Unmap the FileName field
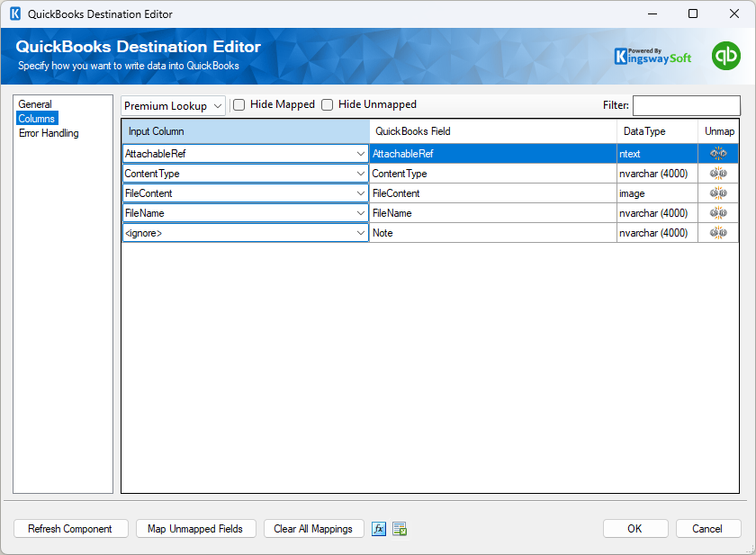The width and height of the screenshot is (756, 555). tap(718, 213)
